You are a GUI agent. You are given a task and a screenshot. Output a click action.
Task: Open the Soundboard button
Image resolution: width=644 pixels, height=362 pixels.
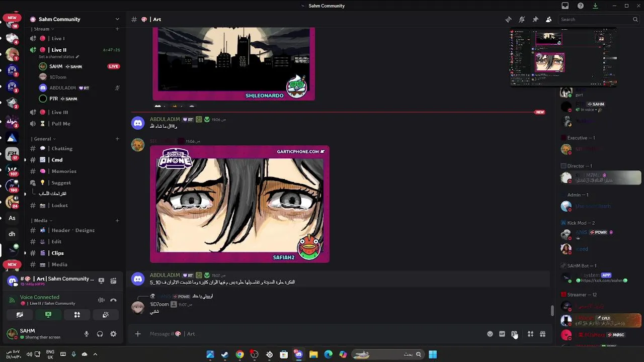[106, 315]
